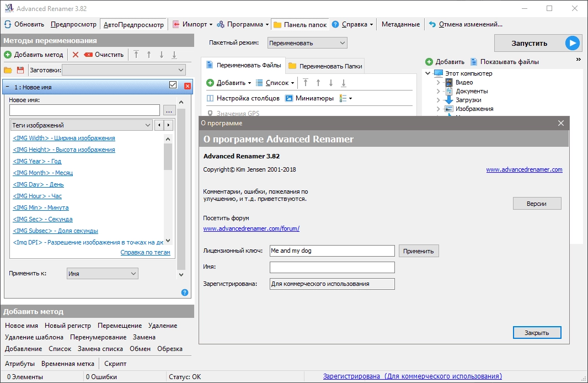
Task: Open the Программа dropdown menu
Action: click(x=243, y=24)
